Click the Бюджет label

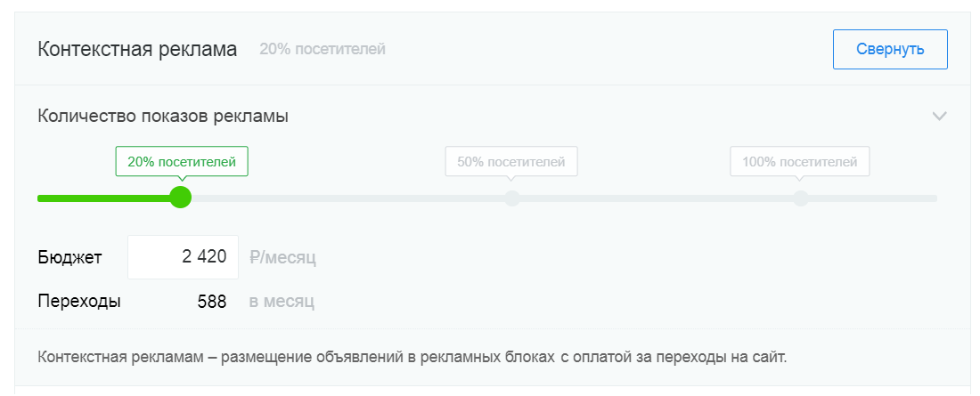[69, 258]
